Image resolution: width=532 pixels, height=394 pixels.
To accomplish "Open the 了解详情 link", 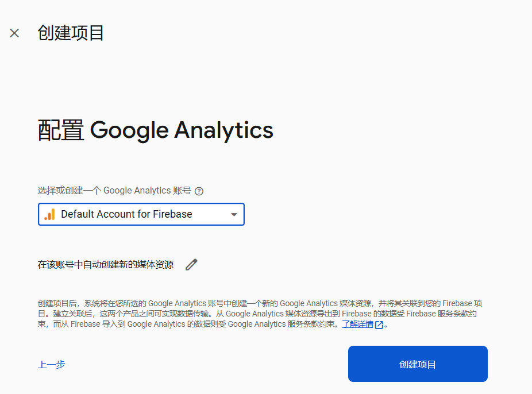I will [357, 325].
